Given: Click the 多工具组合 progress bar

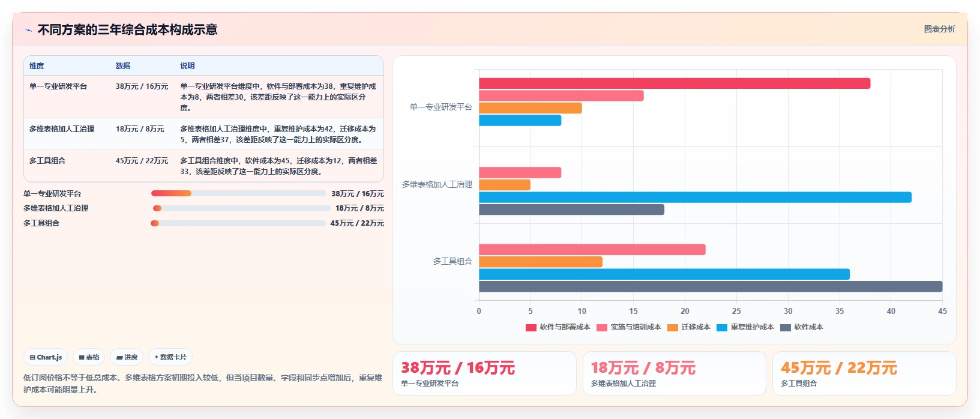Looking at the screenshot, I should [x=238, y=223].
